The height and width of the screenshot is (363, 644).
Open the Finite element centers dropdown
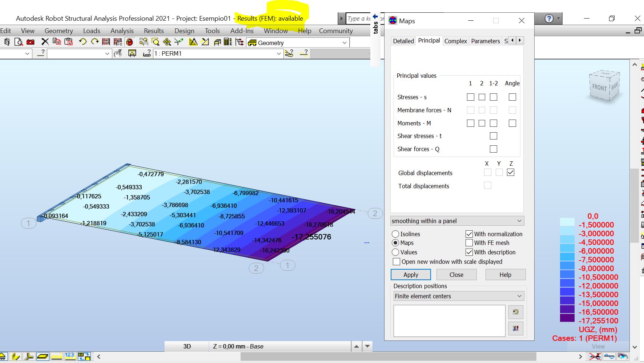pyautogui.click(x=520, y=296)
